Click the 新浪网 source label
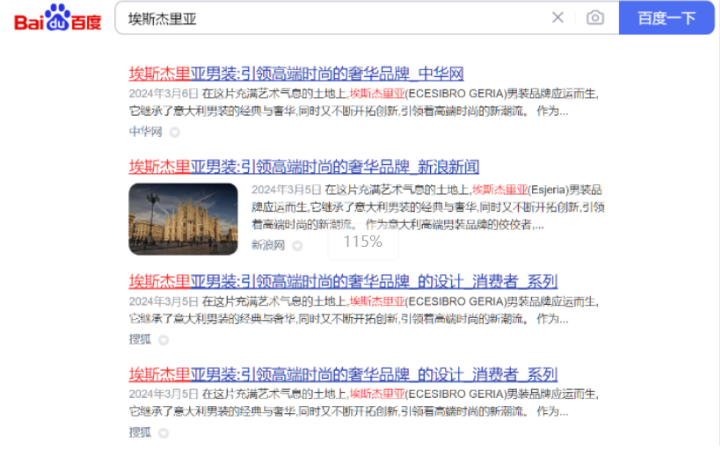This screenshot has width=720, height=450. click(x=268, y=245)
